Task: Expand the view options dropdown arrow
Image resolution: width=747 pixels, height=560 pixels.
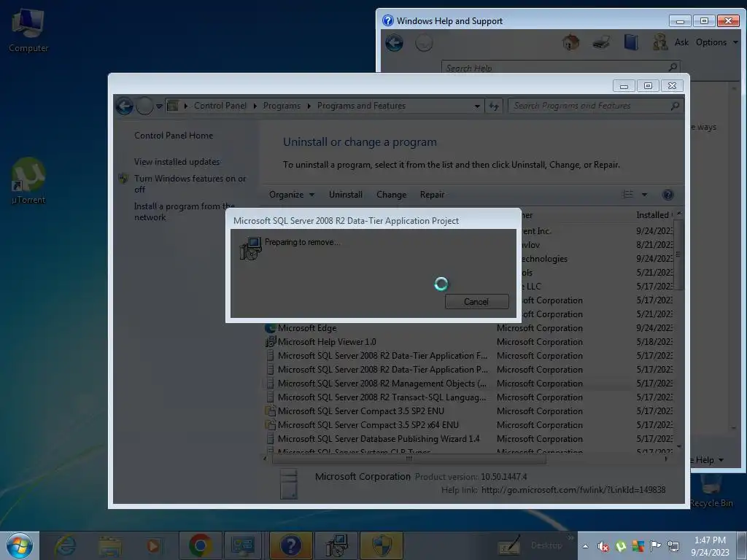Action: (644, 195)
